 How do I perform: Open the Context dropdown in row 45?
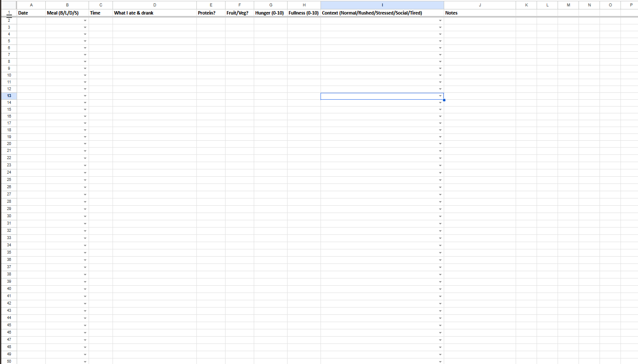(440, 326)
